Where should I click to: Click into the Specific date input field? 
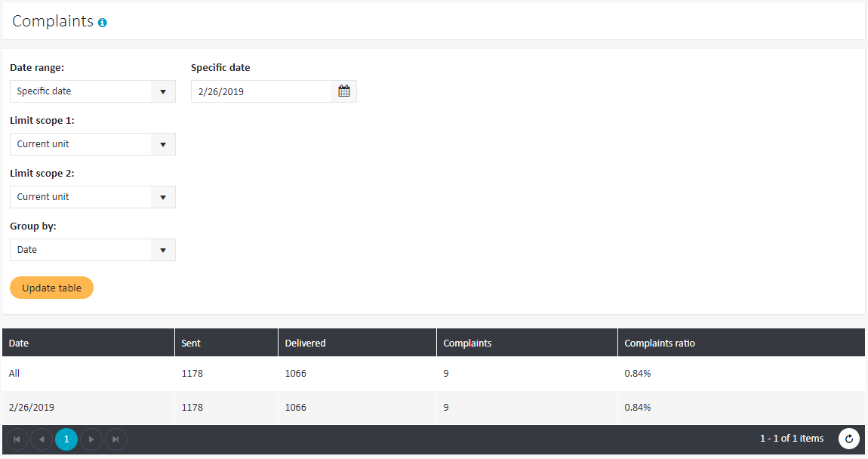260,91
